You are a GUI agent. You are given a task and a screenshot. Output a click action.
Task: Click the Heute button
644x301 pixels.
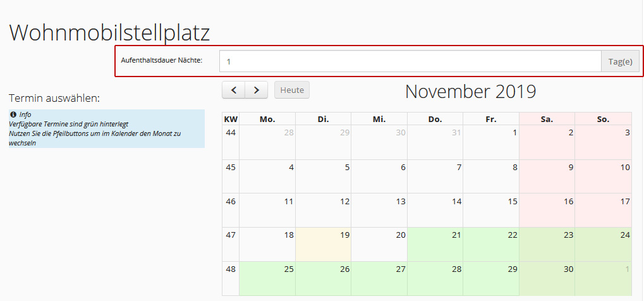click(x=292, y=90)
